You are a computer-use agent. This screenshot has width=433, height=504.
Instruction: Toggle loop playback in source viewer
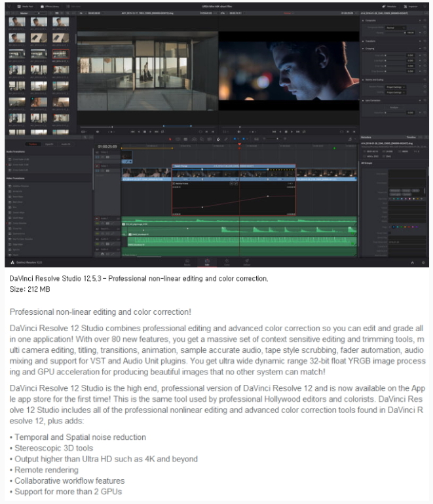[x=162, y=132]
